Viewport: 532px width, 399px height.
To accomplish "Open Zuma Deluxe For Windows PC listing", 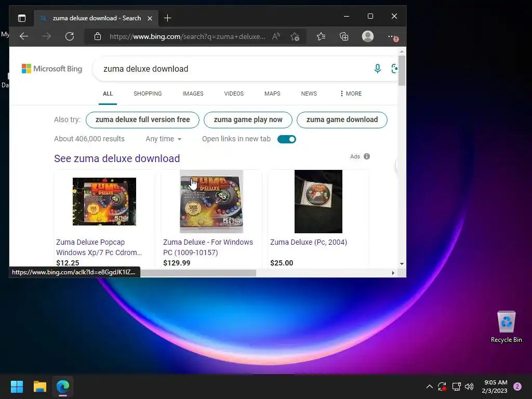I will [x=208, y=247].
